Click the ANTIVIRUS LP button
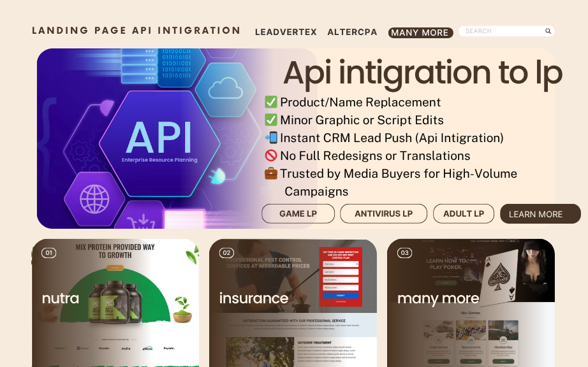The width and height of the screenshot is (588, 367). 383,213
